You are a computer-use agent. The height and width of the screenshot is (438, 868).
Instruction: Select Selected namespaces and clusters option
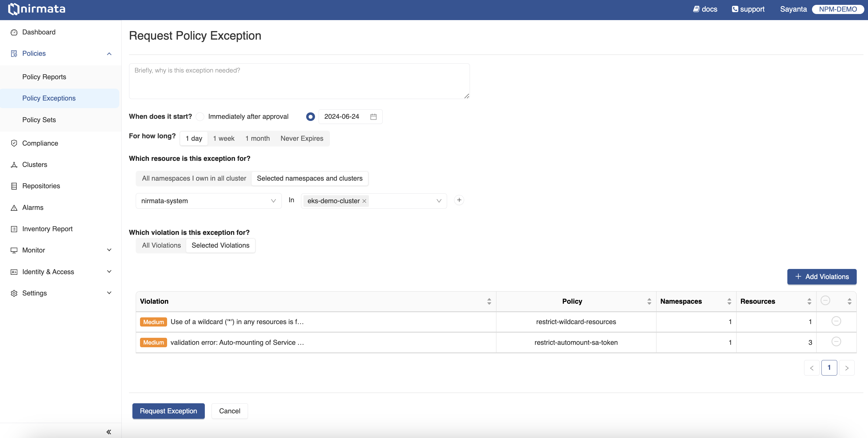[x=310, y=178]
